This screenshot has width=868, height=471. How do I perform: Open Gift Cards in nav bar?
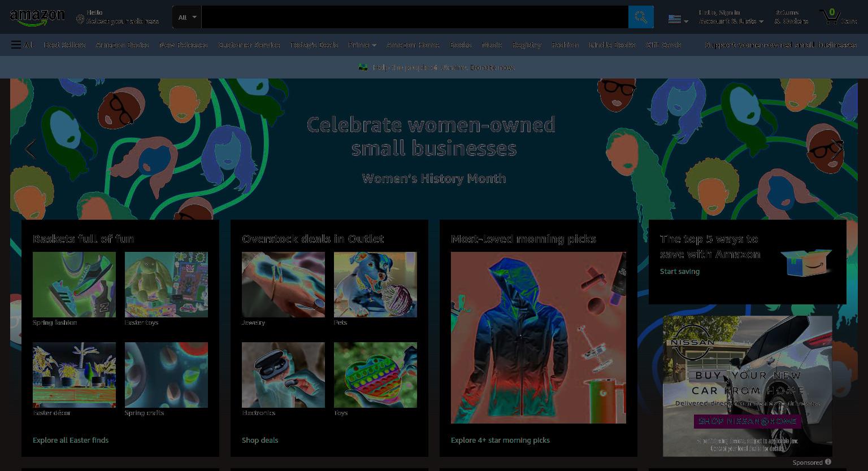(x=663, y=45)
